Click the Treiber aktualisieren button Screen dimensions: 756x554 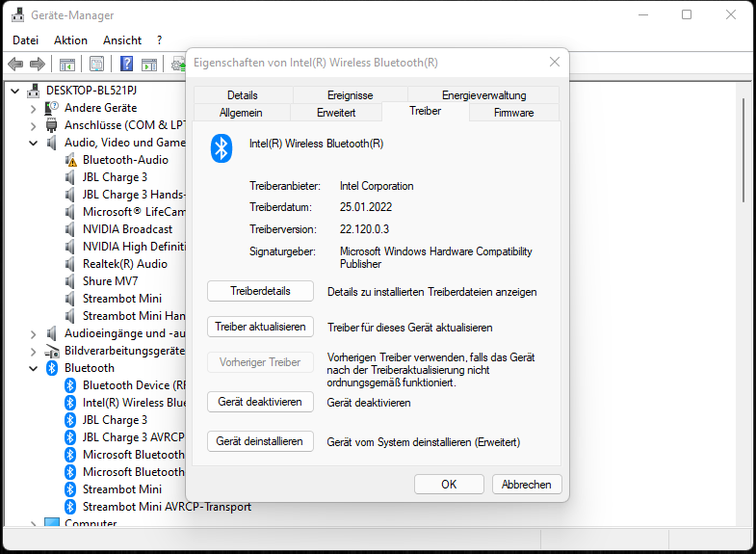[260, 327]
